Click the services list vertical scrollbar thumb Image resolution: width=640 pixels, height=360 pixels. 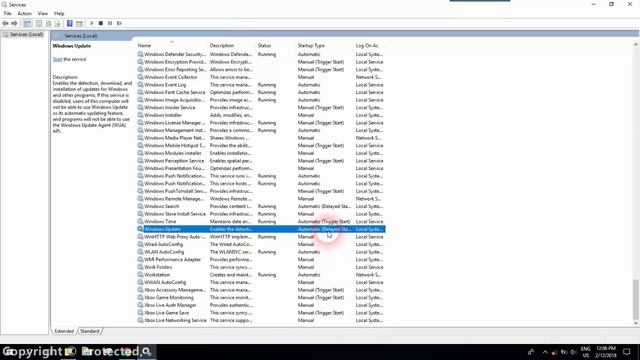point(636,299)
